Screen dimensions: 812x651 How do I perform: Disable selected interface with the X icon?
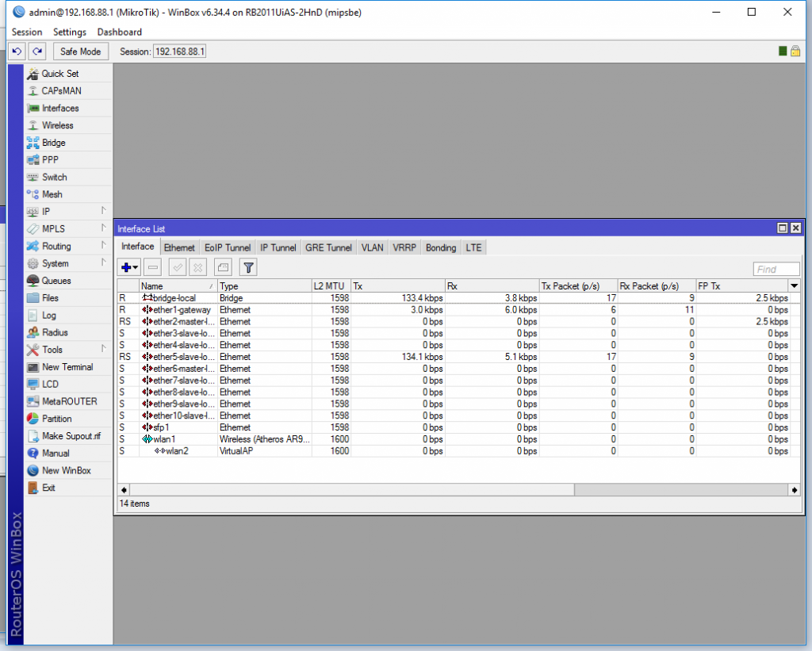(x=197, y=267)
